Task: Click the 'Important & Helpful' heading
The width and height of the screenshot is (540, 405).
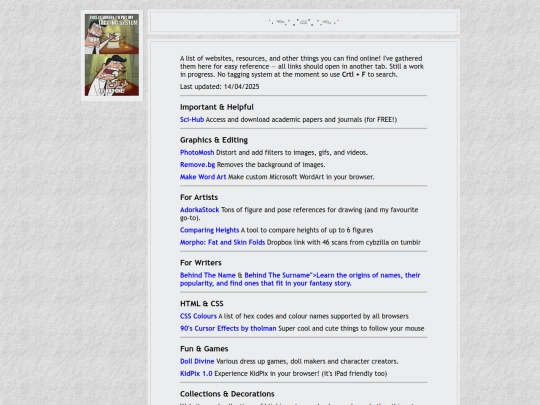Action: coord(217,107)
